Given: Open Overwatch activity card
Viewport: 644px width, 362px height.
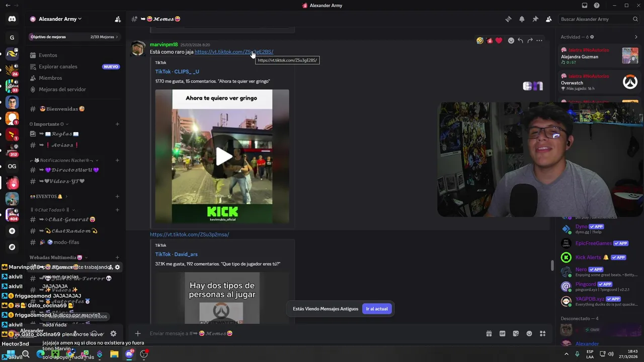Looking at the screenshot, I should 599,82.
